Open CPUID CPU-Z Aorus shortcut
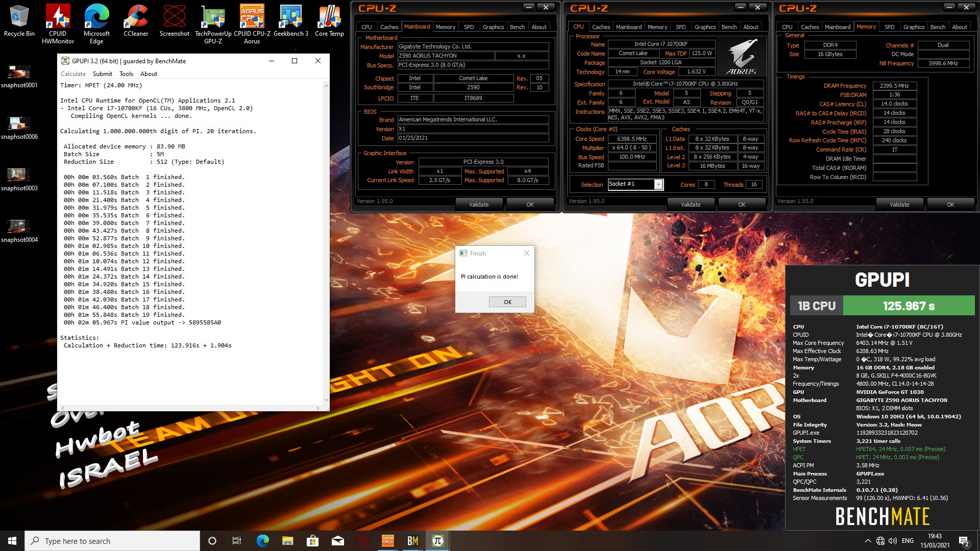 point(252,24)
